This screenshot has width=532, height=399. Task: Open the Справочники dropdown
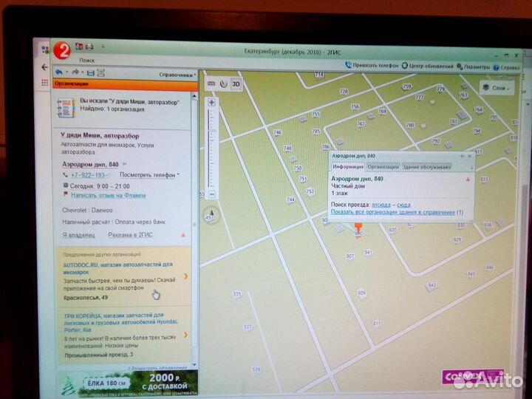pos(177,75)
